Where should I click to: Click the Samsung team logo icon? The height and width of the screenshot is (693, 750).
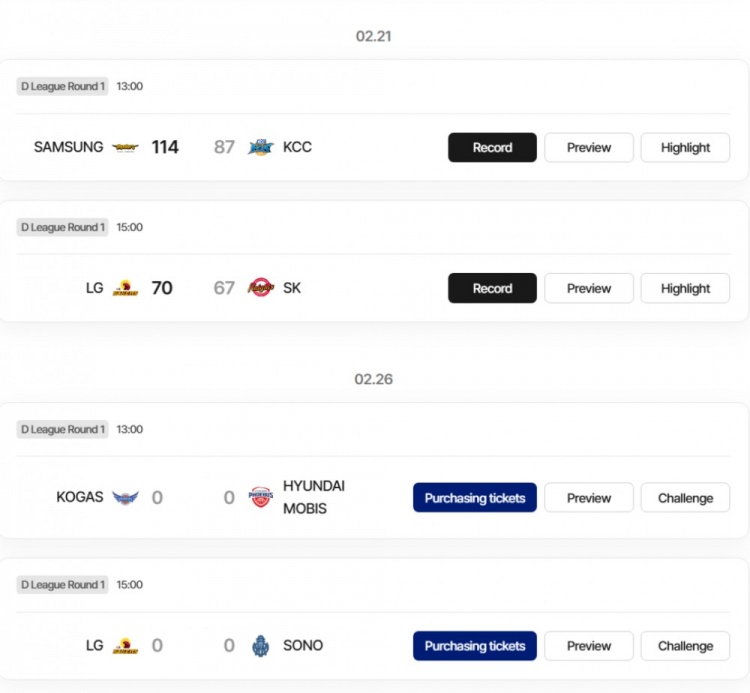[125, 148]
